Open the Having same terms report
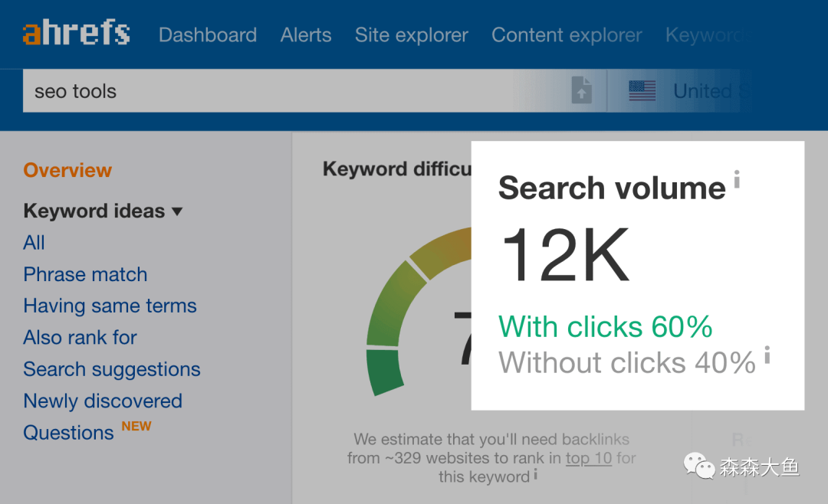The image size is (828, 504). click(x=110, y=306)
